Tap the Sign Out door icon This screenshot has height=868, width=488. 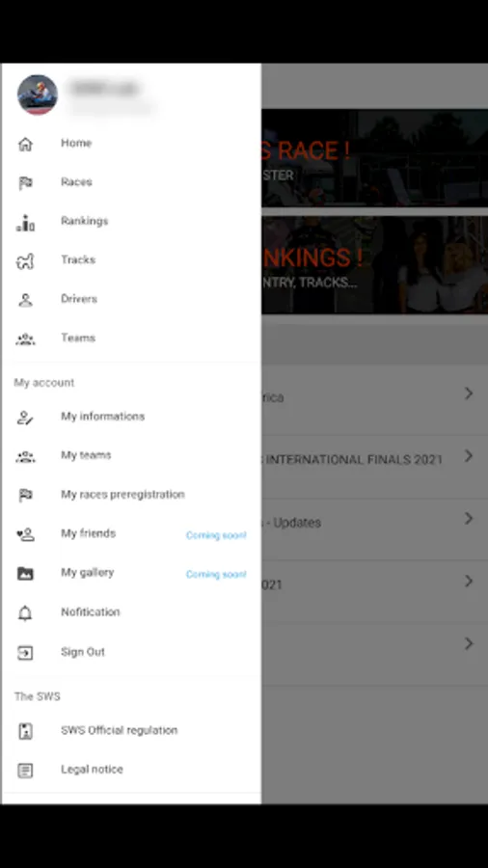(x=25, y=652)
